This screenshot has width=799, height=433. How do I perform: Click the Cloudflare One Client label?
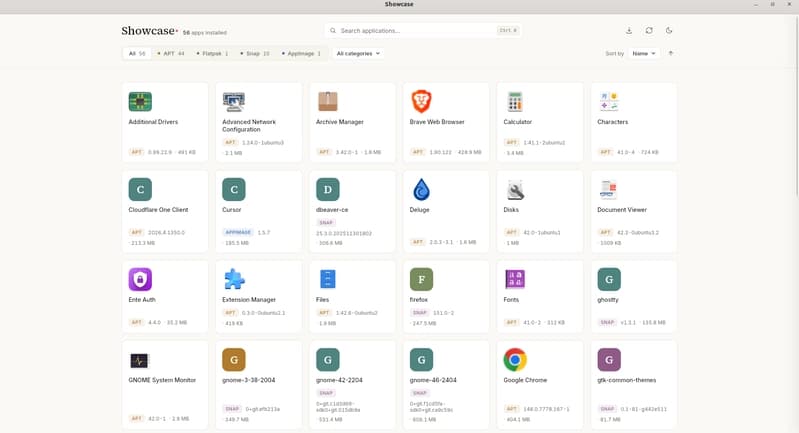click(158, 210)
